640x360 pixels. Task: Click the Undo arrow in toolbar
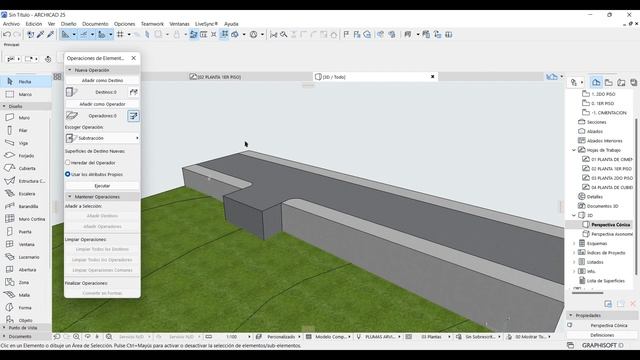pos(7,35)
